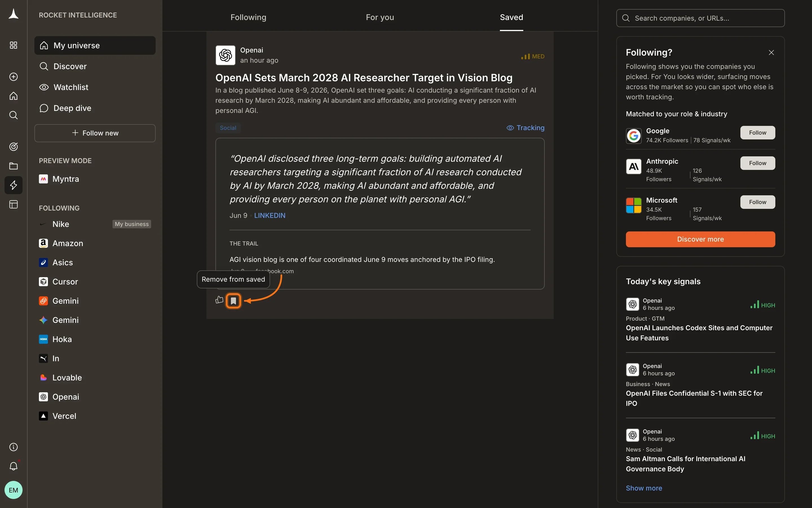The width and height of the screenshot is (812, 508).
Task: Click the Google logo in suggestions
Action: coord(634,136)
